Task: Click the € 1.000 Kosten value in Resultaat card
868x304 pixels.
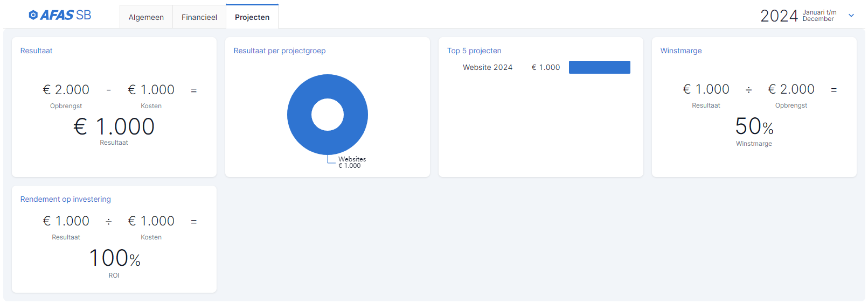Action: 151,89
